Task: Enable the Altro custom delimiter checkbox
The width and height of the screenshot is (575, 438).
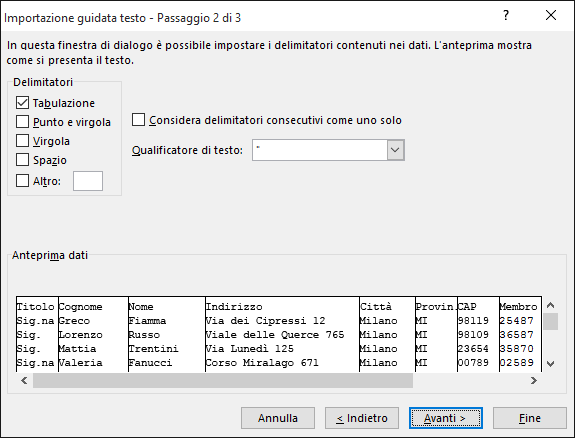Action: [x=22, y=180]
